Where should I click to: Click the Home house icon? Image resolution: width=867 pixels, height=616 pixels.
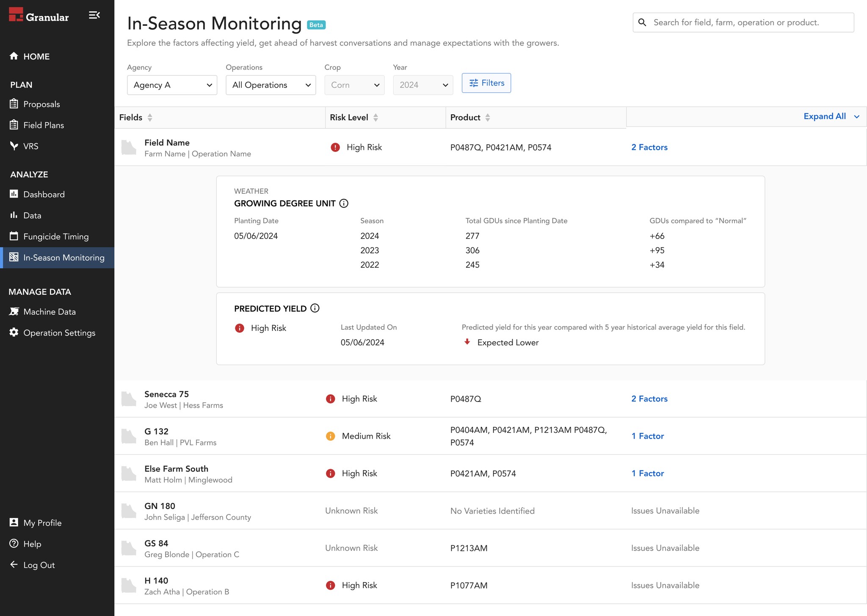(14, 56)
